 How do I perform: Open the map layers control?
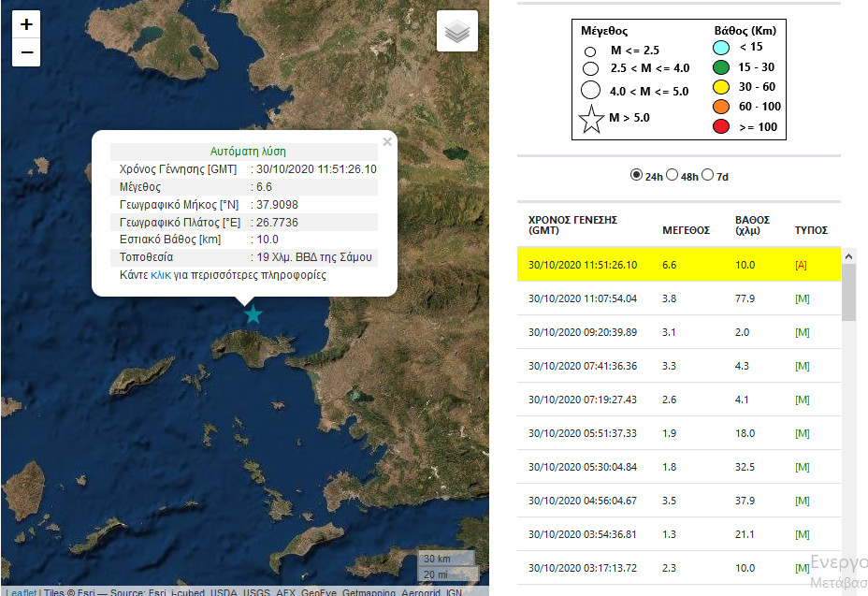point(456,32)
